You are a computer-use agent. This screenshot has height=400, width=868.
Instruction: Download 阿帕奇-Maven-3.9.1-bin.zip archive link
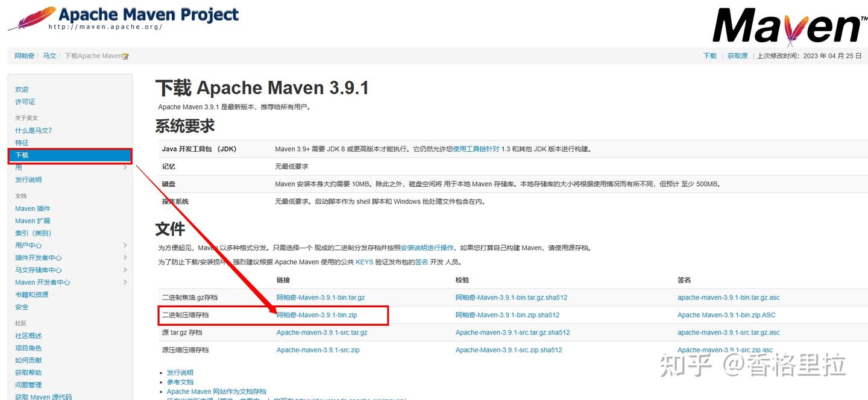click(317, 315)
